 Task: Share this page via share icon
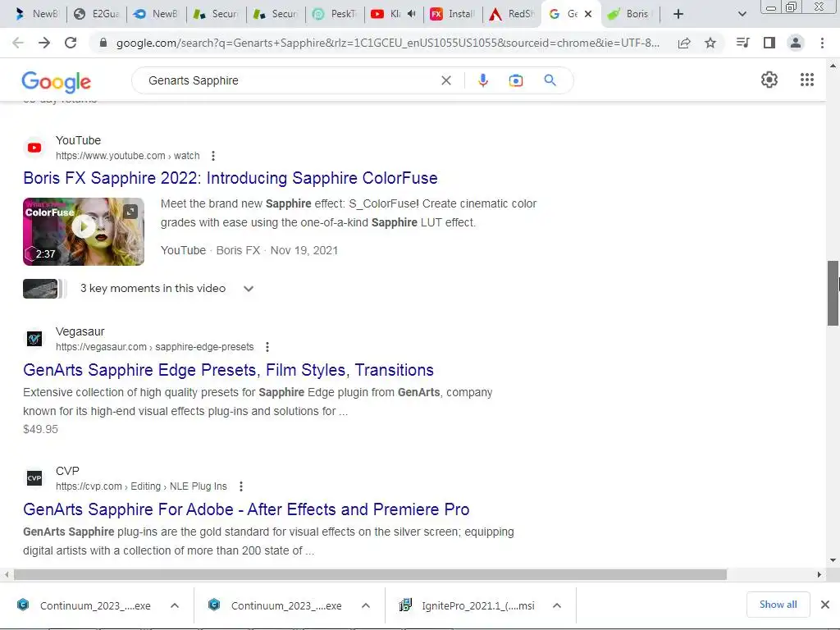point(684,43)
